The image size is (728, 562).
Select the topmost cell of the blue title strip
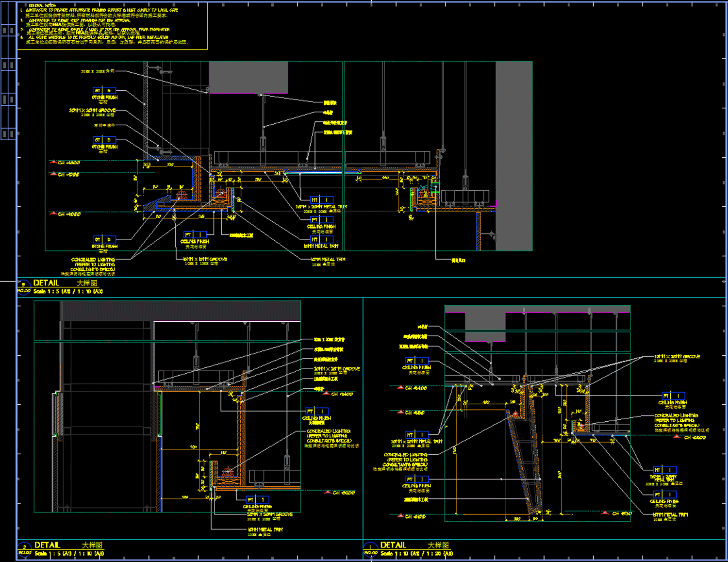[x=8, y=13]
